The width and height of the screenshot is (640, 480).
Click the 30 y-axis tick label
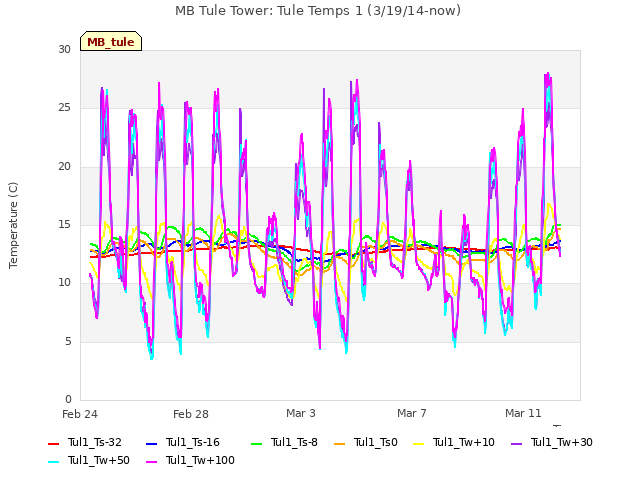(x=64, y=49)
